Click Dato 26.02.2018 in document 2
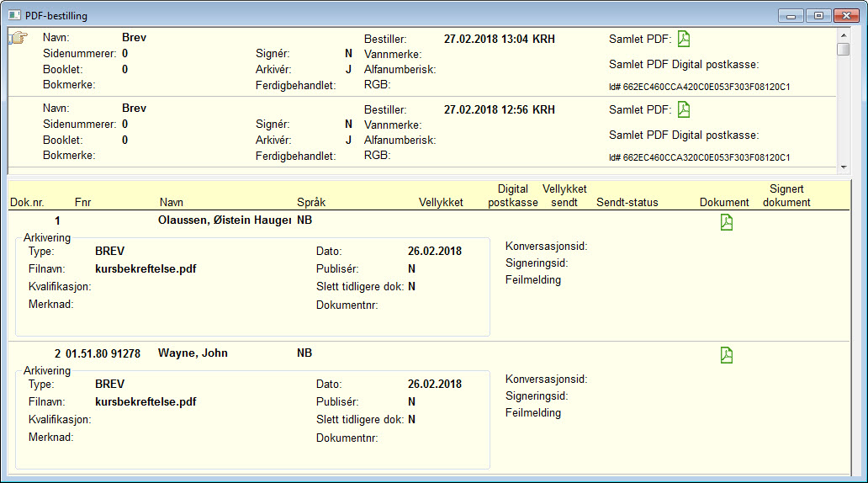Image resolution: width=868 pixels, height=483 pixels. [435, 384]
